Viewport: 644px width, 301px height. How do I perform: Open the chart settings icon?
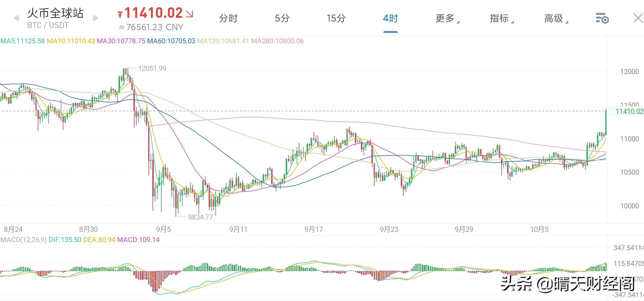[602, 19]
